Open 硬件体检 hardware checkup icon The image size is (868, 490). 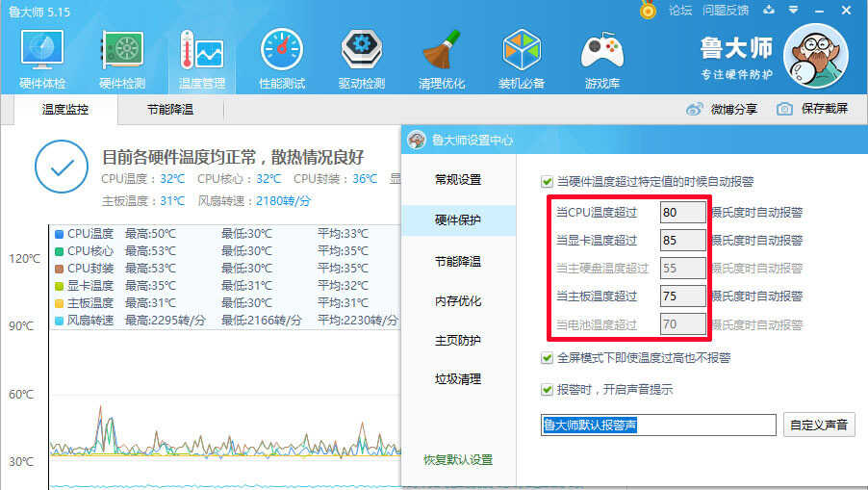point(42,50)
